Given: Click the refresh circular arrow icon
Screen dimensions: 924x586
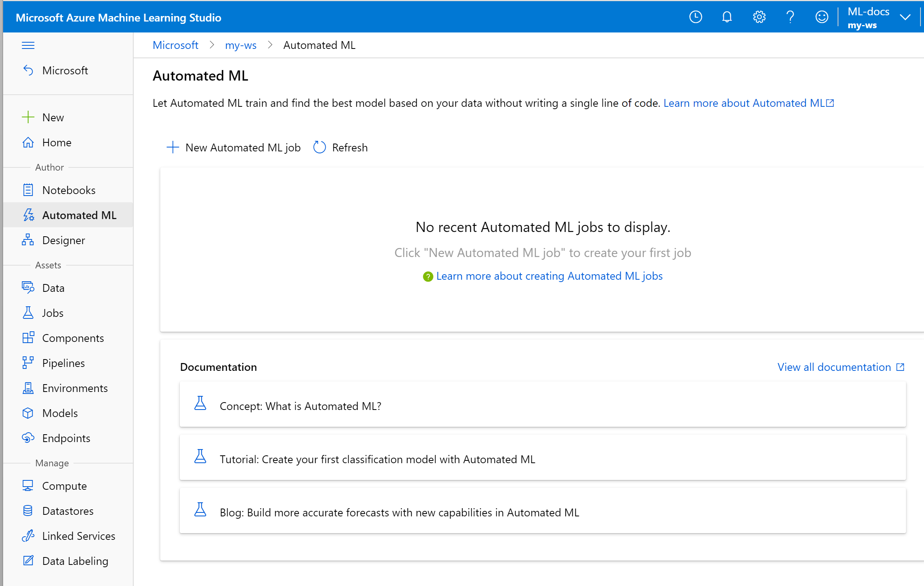Looking at the screenshot, I should point(320,147).
